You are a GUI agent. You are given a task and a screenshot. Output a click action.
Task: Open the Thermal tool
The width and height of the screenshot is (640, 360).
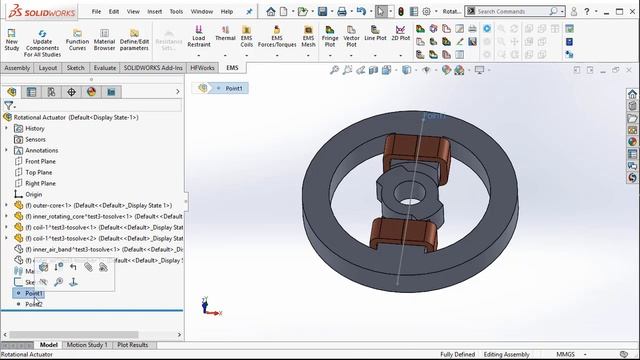pyautogui.click(x=225, y=33)
